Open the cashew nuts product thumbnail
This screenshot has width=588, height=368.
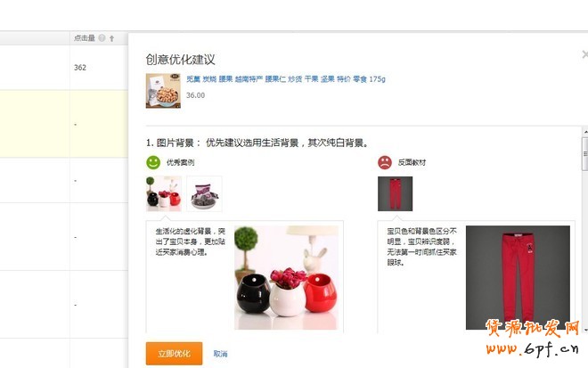[x=163, y=91]
